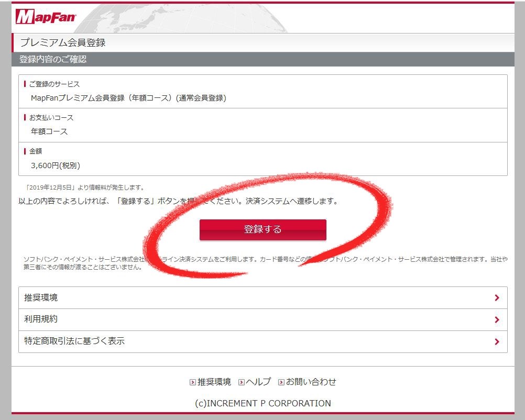Select the お支払いコース label
Viewport: 525px width, 420px height.
[x=51, y=117]
